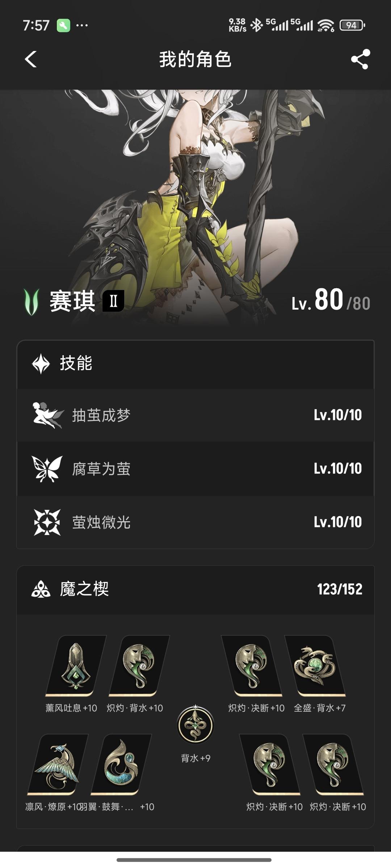Open the 羽翼·鼓舞 +10 wedge item
391x868 pixels.
pyautogui.click(x=121, y=765)
